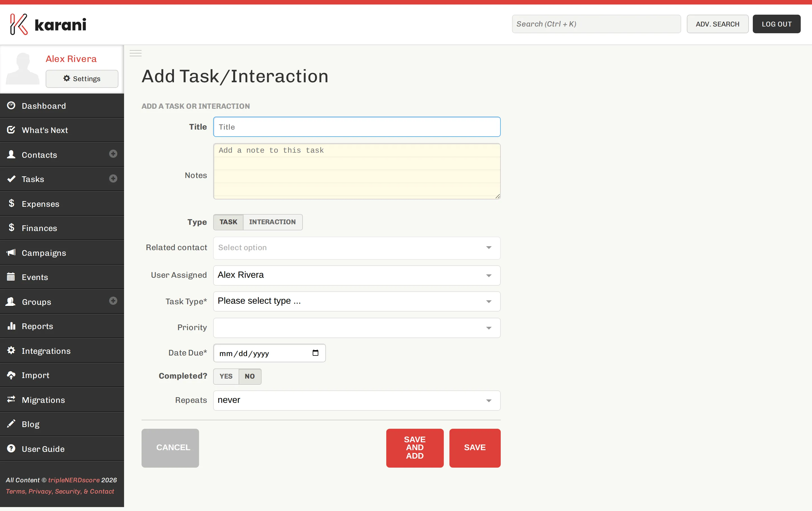The image size is (812, 511).
Task: Click the user avatar silhouette
Action: point(23,69)
